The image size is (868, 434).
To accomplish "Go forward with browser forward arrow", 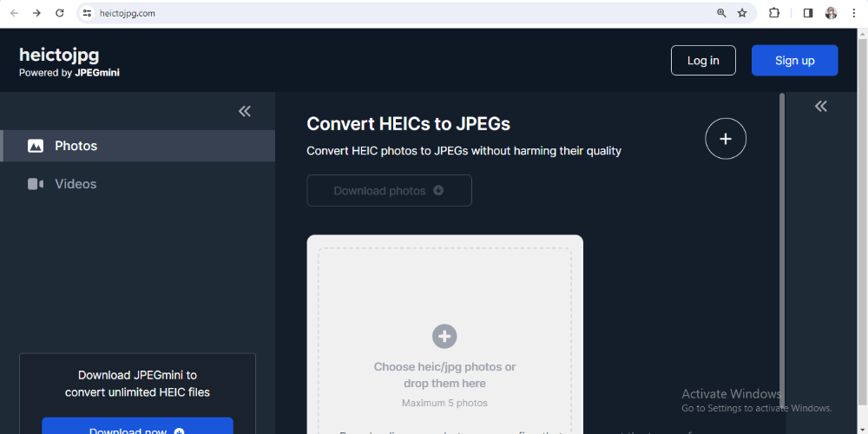I will 36,13.
